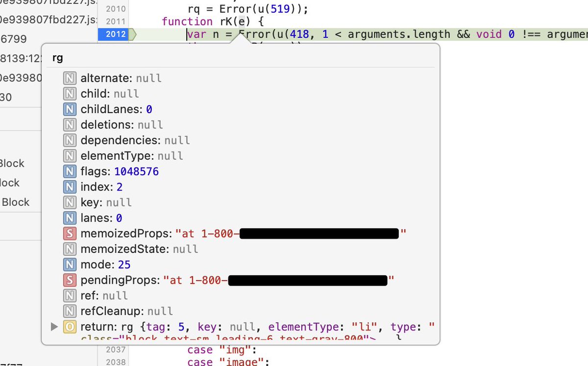Screen dimensions: 588x366
Task: Click the null icon beside elementType
Action: [x=70, y=156]
